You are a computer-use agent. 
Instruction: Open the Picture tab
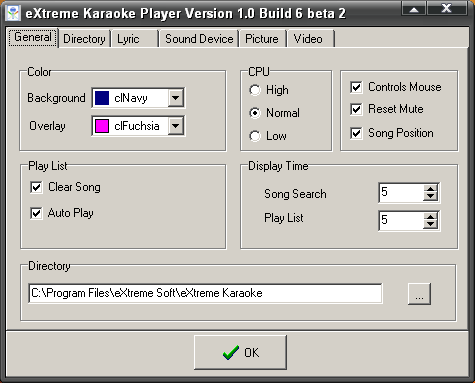point(262,39)
